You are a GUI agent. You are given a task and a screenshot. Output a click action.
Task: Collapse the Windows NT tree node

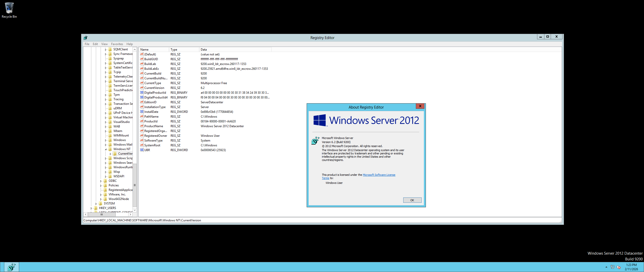pyautogui.click(x=106, y=149)
